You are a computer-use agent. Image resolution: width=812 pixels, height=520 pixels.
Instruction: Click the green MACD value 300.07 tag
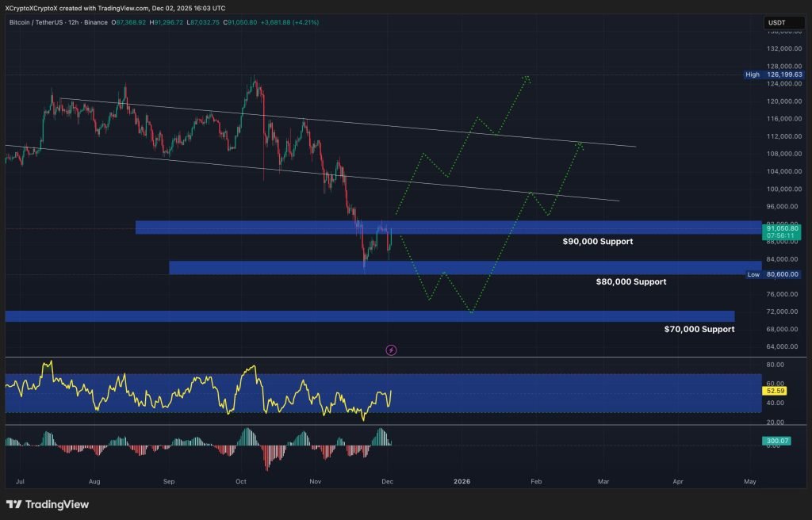[776, 439]
